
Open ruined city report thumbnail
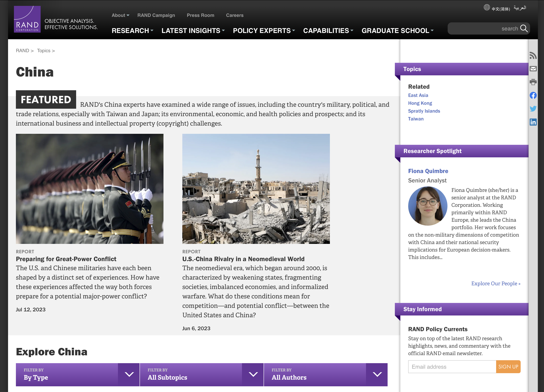pos(256,189)
